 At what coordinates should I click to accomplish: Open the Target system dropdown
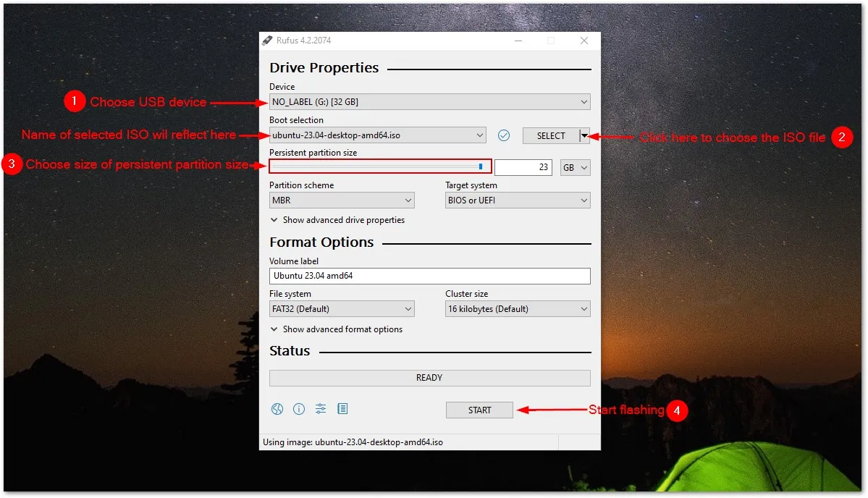(x=518, y=201)
